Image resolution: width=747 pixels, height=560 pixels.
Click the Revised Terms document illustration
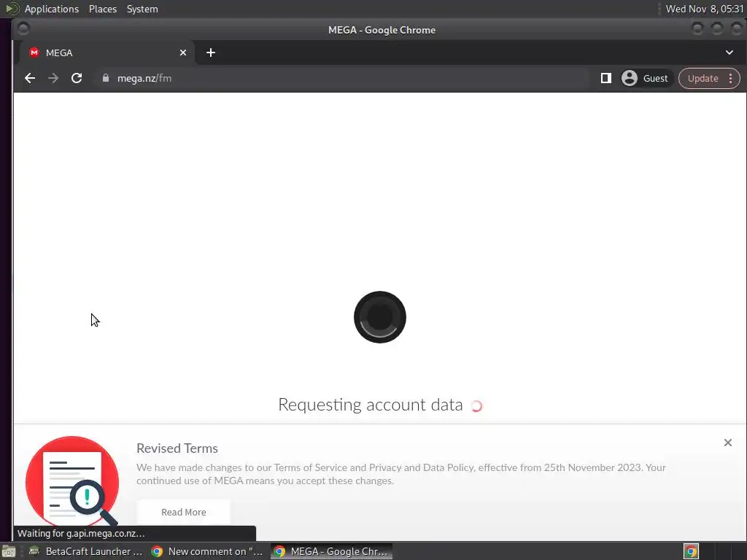pyautogui.click(x=72, y=481)
